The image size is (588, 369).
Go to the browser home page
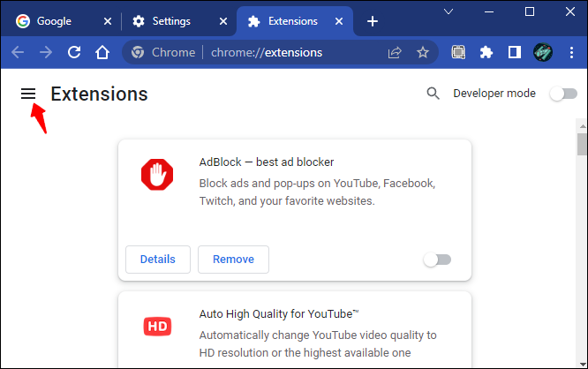click(x=102, y=52)
